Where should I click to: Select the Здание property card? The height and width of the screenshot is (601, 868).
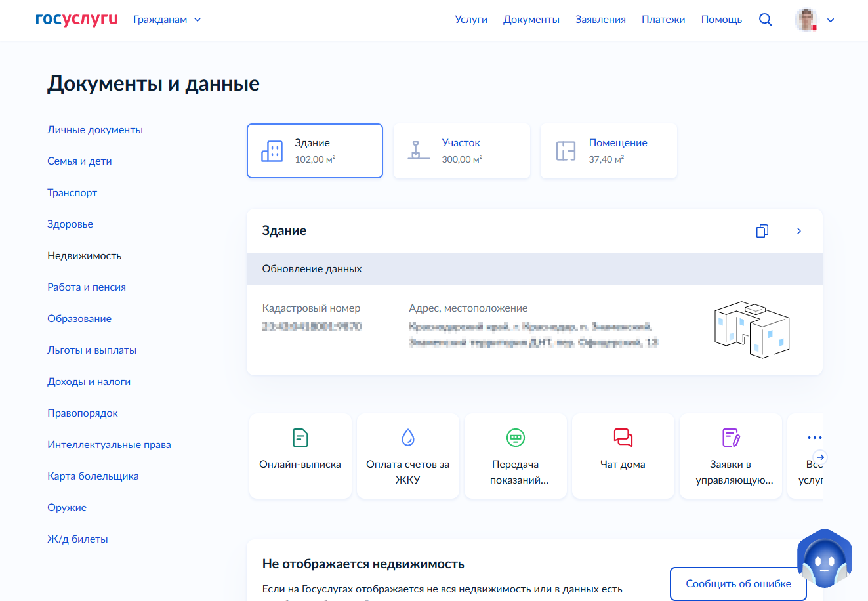315,151
